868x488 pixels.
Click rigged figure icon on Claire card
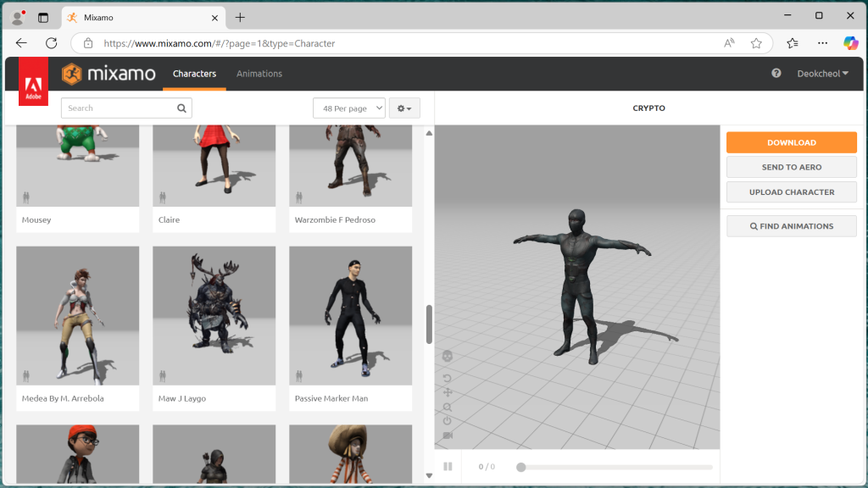(x=163, y=197)
